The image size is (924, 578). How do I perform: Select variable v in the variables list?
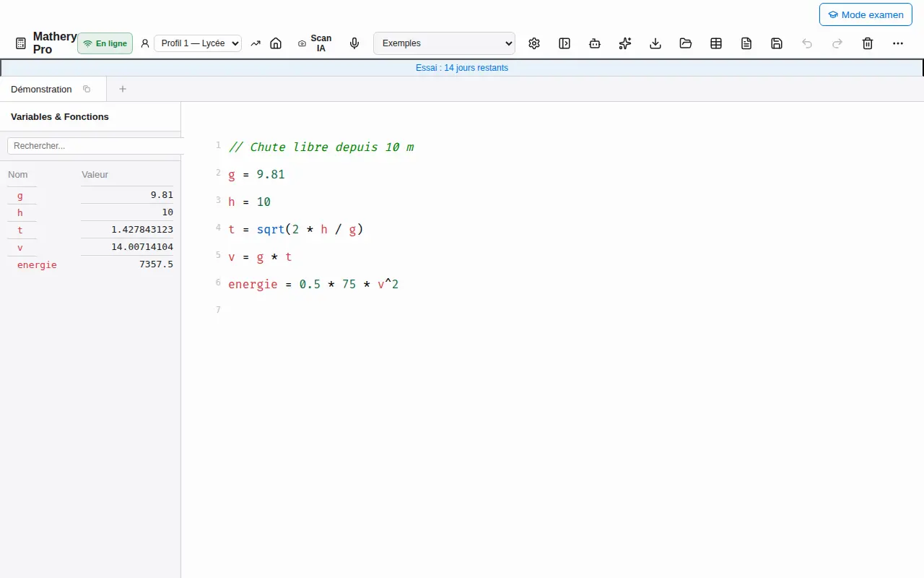click(20, 247)
